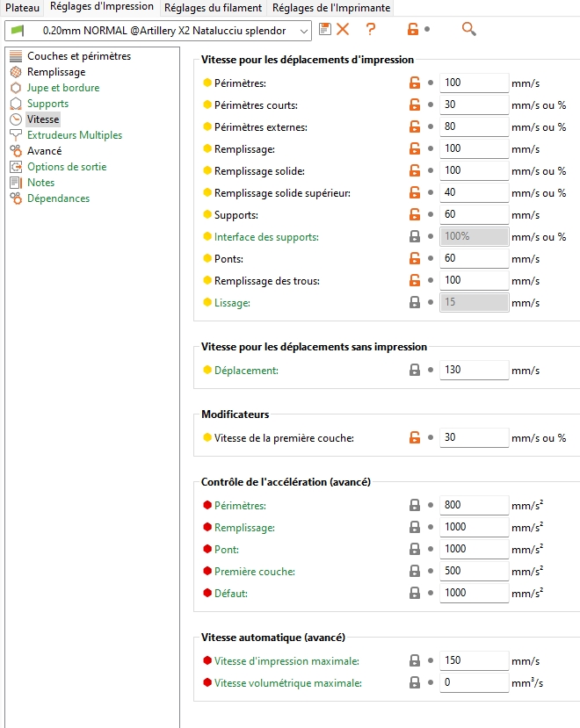Click the save preset floppy disk icon
580x728 pixels.
pyautogui.click(x=325, y=29)
